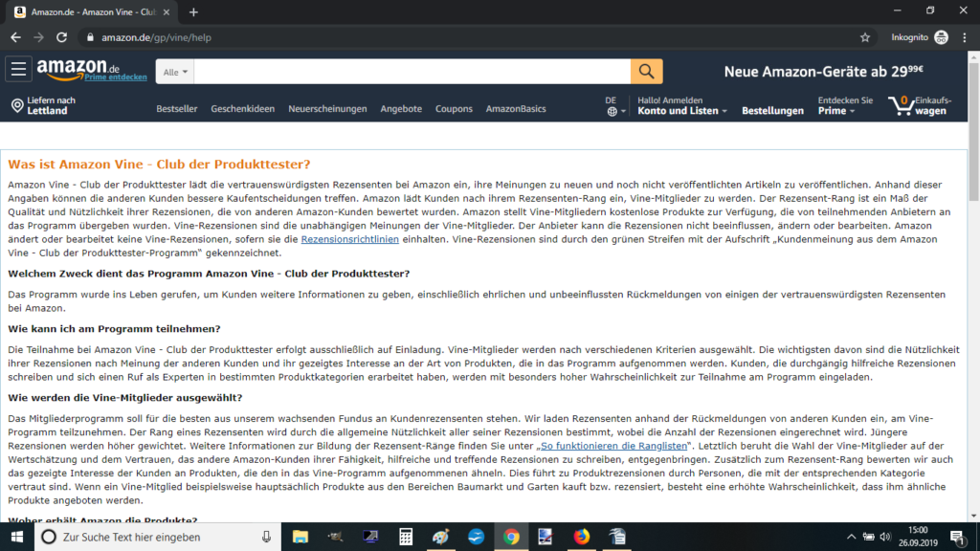Open the Windows notification center

957,537
